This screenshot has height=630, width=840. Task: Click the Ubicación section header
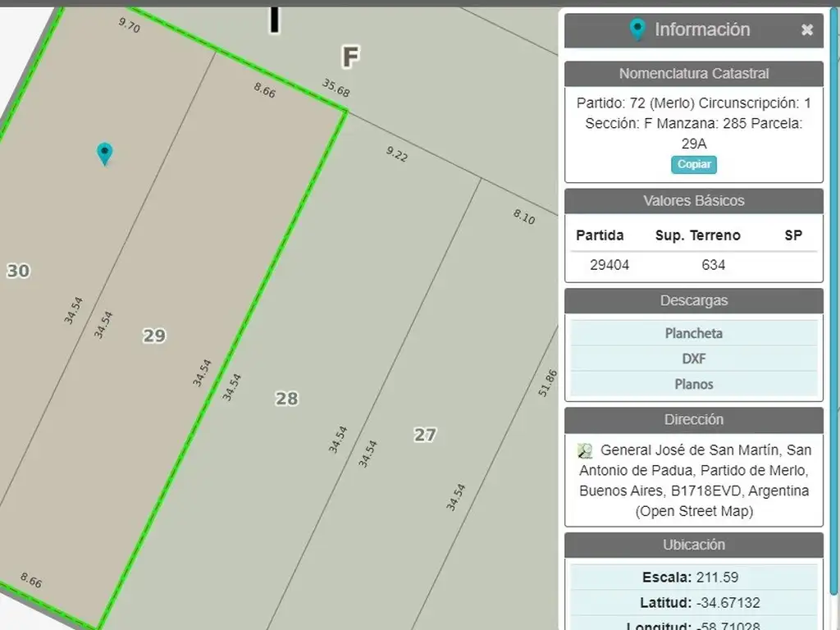(x=693, y=545)
